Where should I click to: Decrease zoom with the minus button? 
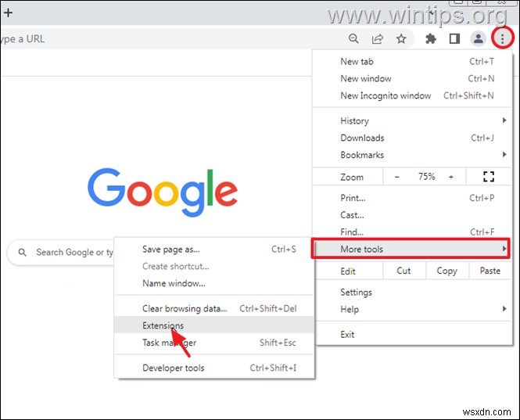396,177
